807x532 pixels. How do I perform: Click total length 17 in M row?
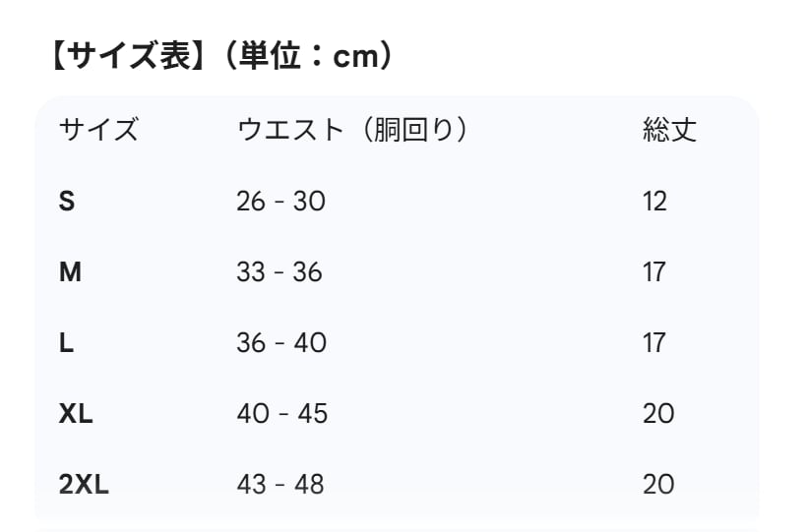[654, 272]
